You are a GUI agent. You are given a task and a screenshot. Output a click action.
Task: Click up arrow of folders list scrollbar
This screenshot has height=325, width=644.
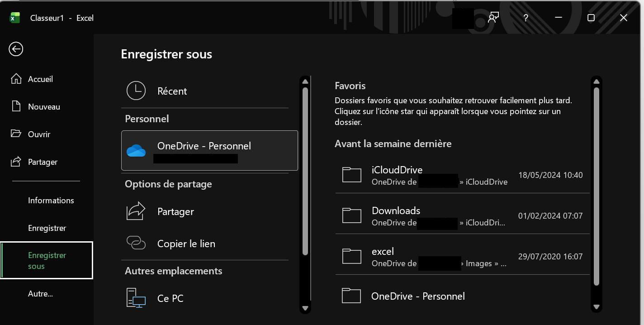click(596, 81)
